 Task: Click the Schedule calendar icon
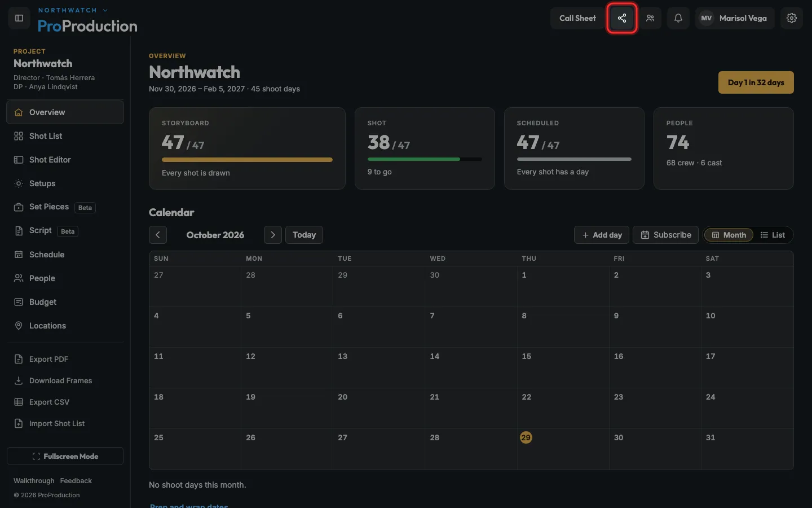tap(19, 255)
